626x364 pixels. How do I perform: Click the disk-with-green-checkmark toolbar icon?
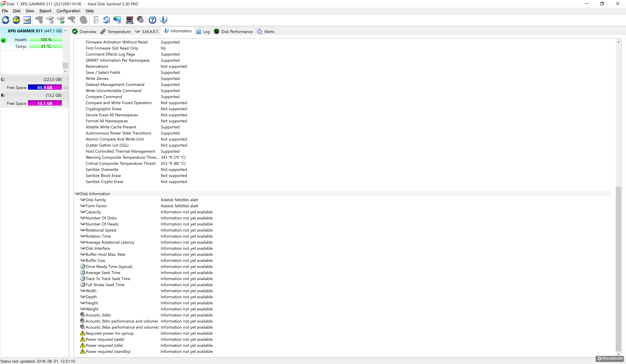coord(61,20)
